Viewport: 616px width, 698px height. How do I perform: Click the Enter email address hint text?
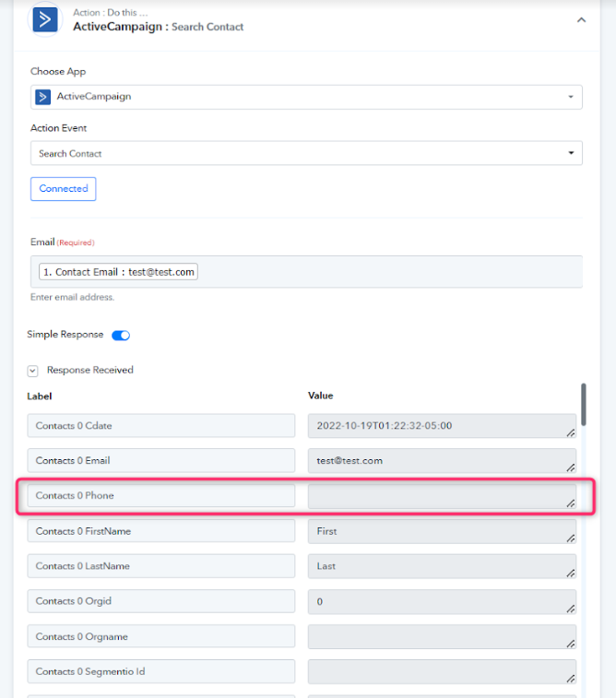click(x=73, y=297)
